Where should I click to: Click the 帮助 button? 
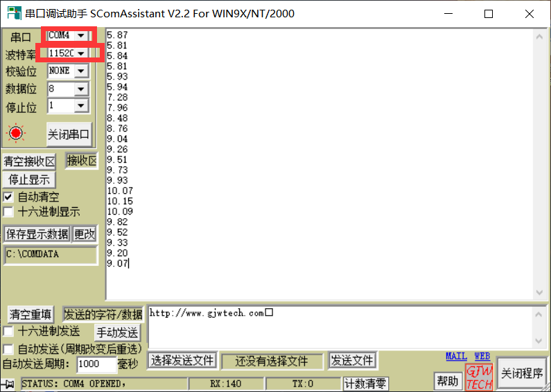point(448,381)
